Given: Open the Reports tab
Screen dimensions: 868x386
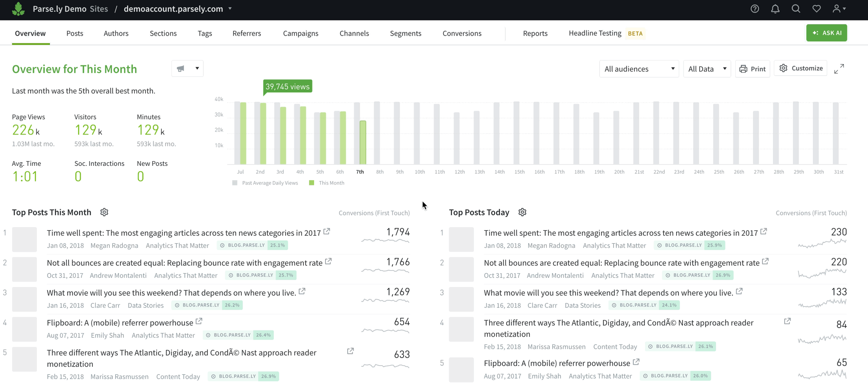Looking at the screenshot, I should [535, 33].
